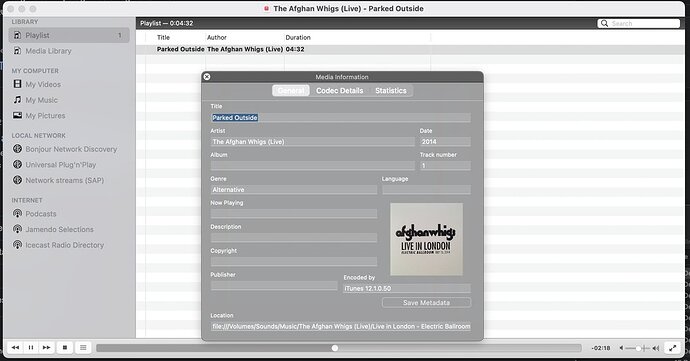Click the Playlist sidebar icon

coord(17,35)
